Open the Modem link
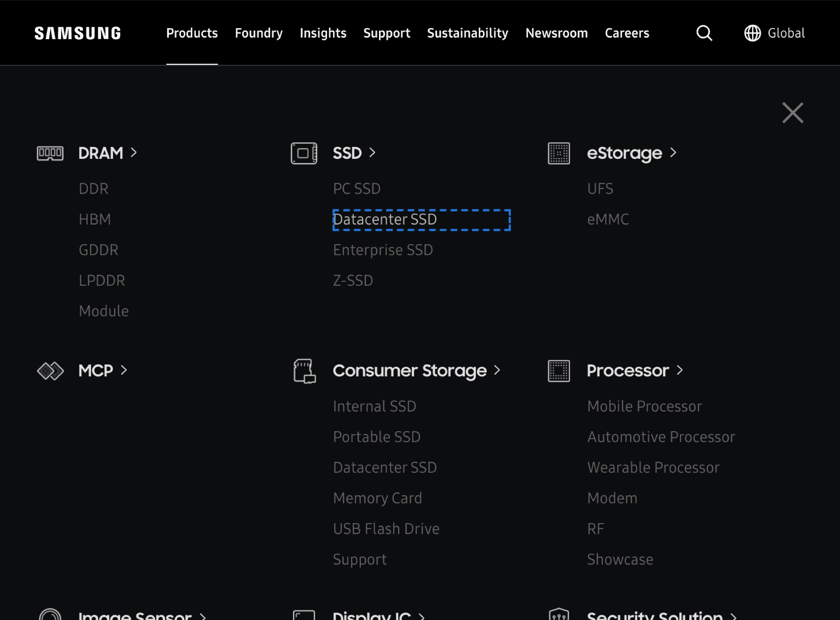 coord(612,498)
